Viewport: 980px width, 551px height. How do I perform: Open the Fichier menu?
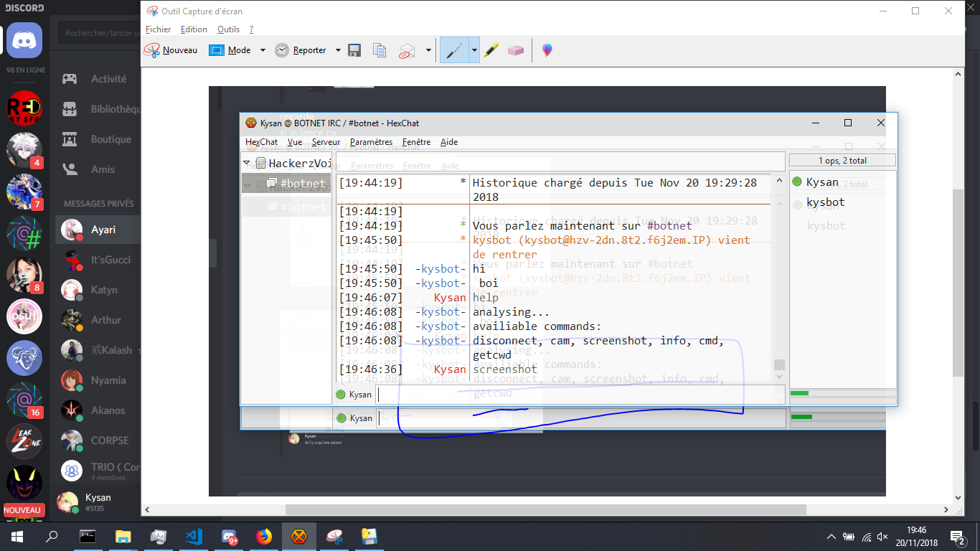click(x=159, y=29)
